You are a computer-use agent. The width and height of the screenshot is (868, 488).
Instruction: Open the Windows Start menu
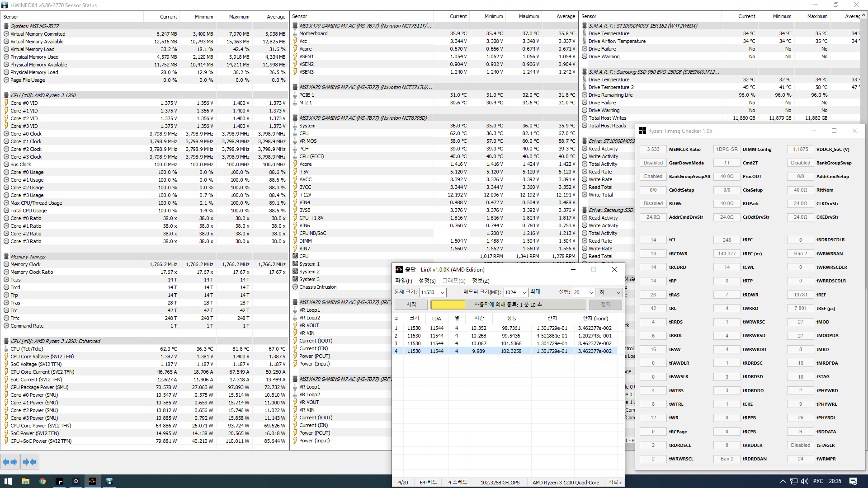[x=8, y=481]
